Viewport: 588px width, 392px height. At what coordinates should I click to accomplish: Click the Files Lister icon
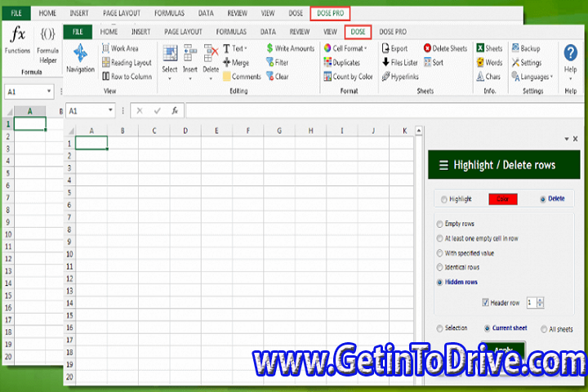click(385, 62)
